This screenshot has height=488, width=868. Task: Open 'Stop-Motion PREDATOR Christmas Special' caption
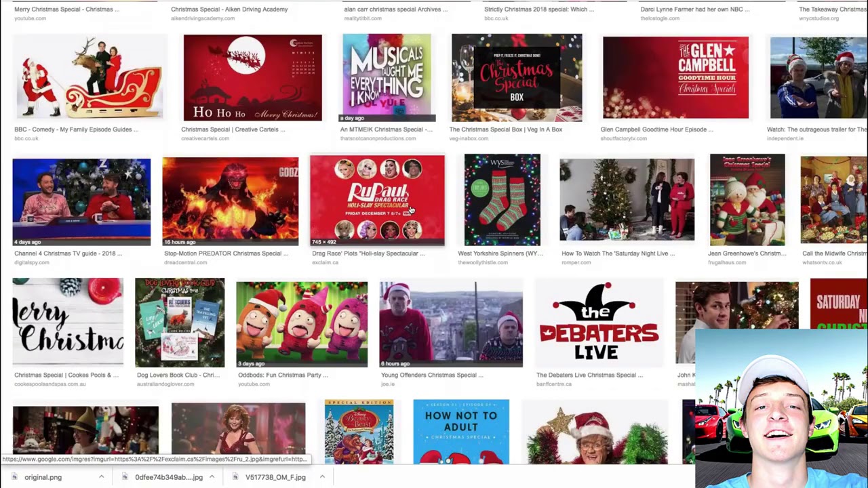tap(226, 253)
